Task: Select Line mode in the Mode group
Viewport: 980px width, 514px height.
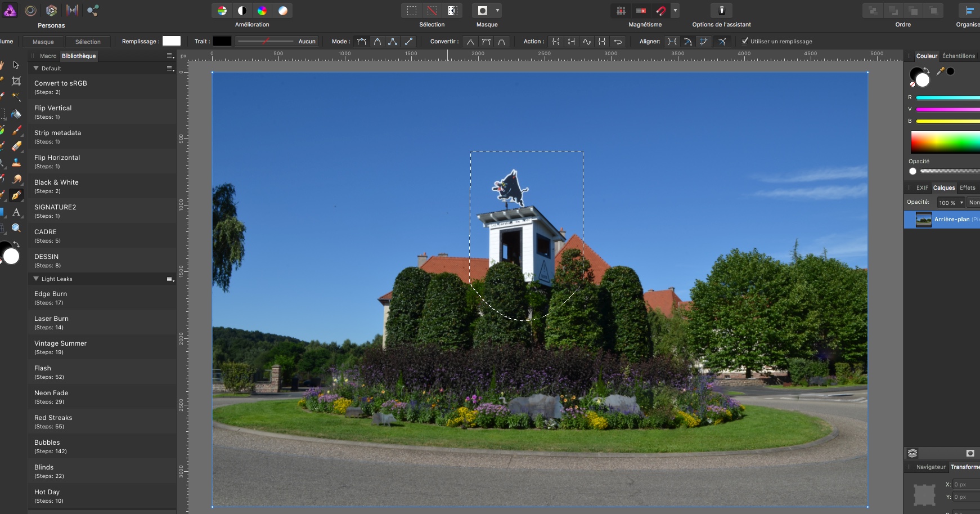Action: tap(409, 41)
